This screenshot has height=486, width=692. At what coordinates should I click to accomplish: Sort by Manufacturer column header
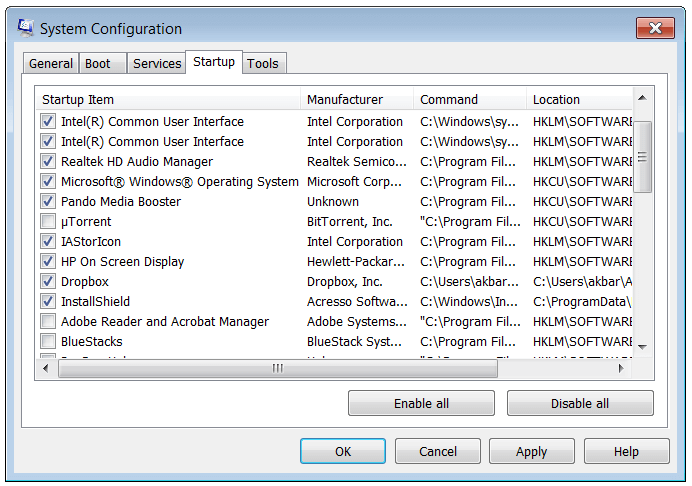357,99
